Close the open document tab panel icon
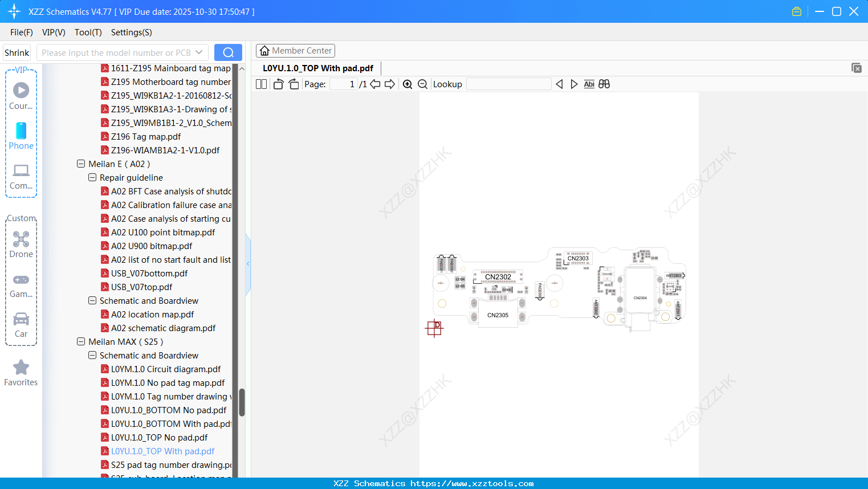Image resolution: width=868 pixels, height=489 pixels. point(857,68)
